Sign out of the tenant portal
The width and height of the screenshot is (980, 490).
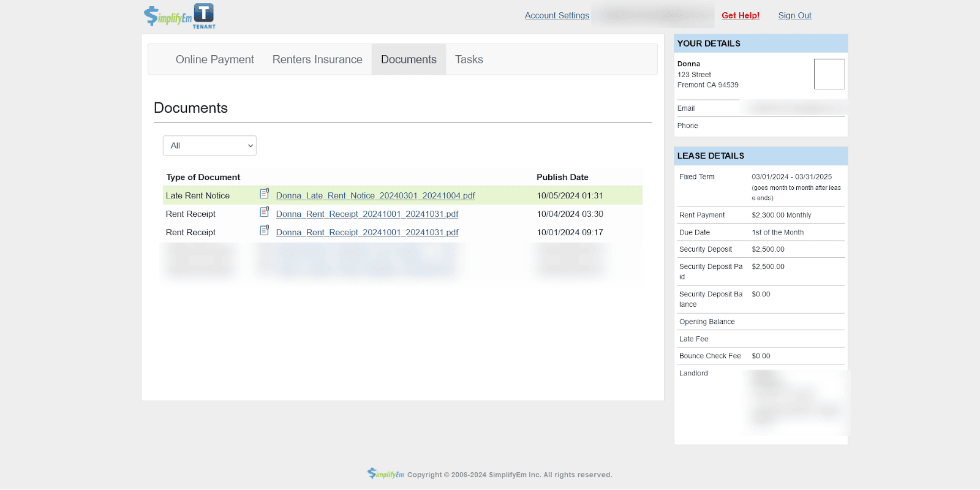pyautogui.click(x=794, y=15)
